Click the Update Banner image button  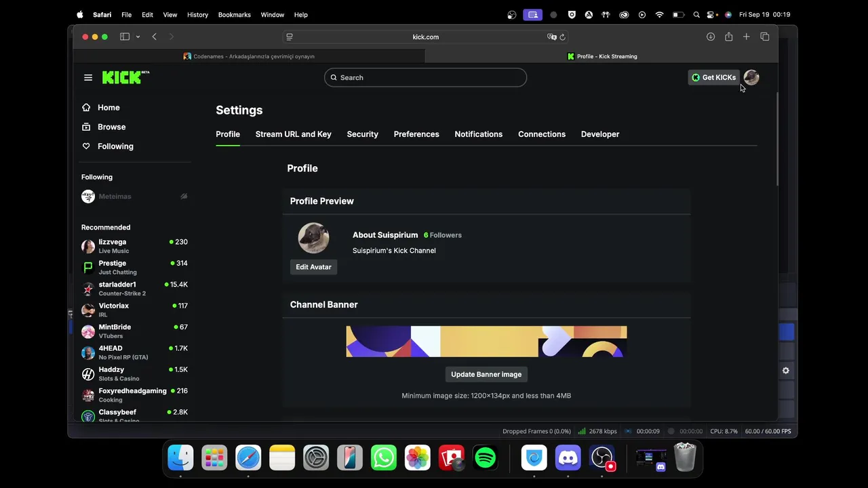486,374
